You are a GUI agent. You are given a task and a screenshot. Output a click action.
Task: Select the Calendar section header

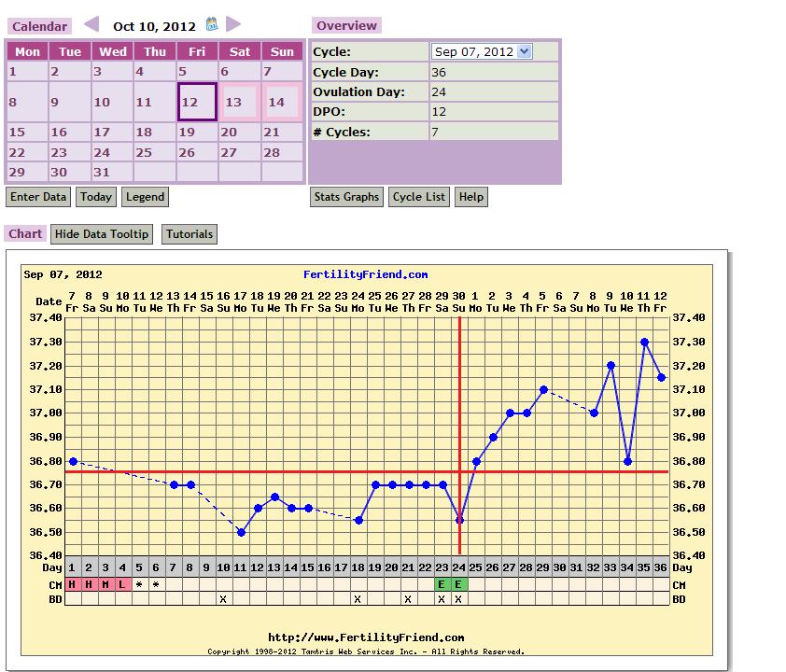coord(40,27)
